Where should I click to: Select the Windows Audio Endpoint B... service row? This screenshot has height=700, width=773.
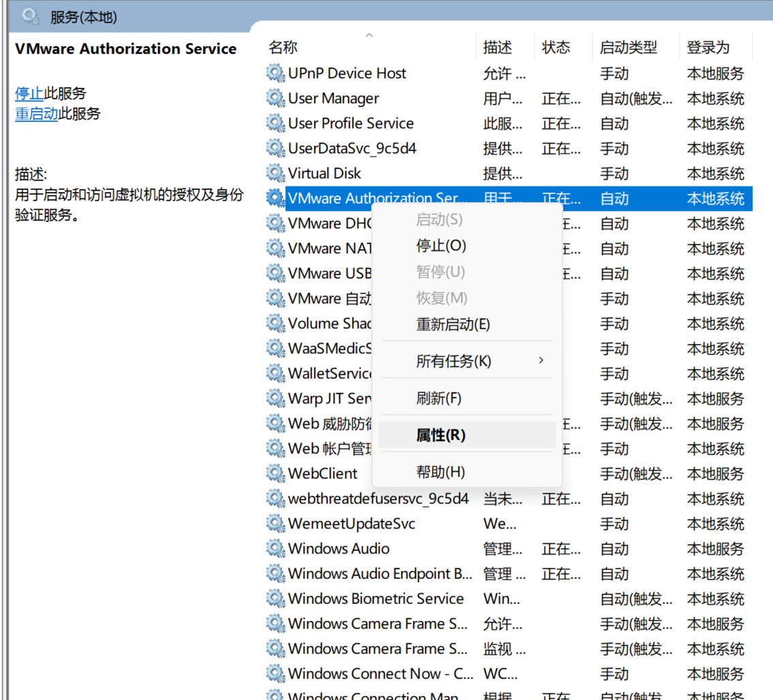509,573
